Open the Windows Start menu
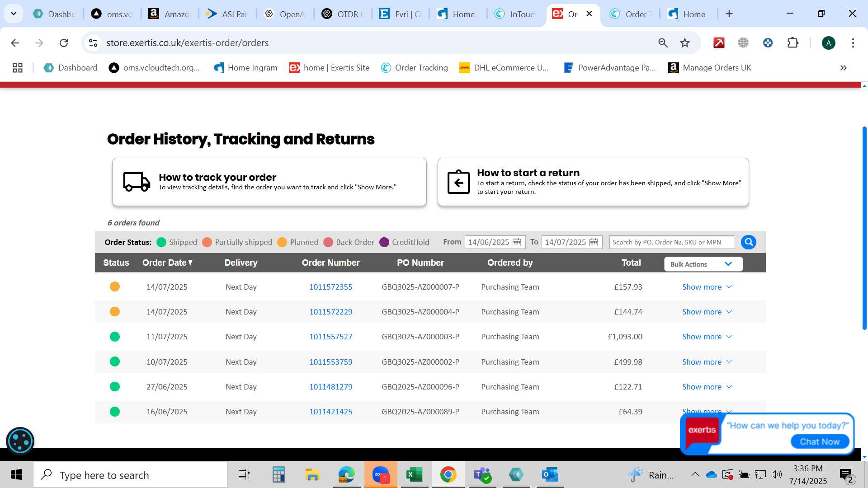The height and width of the screenshot is (488, 868). pos(16,475)
